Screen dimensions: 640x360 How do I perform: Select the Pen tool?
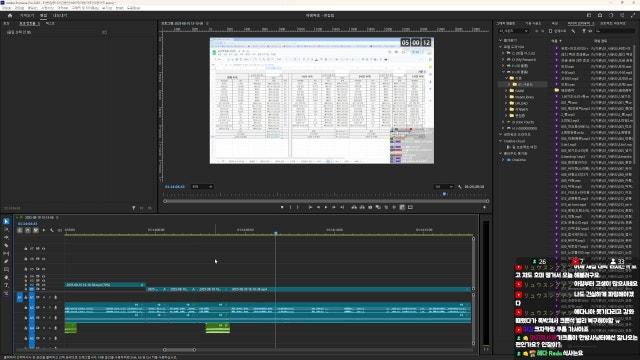[6, 261]
